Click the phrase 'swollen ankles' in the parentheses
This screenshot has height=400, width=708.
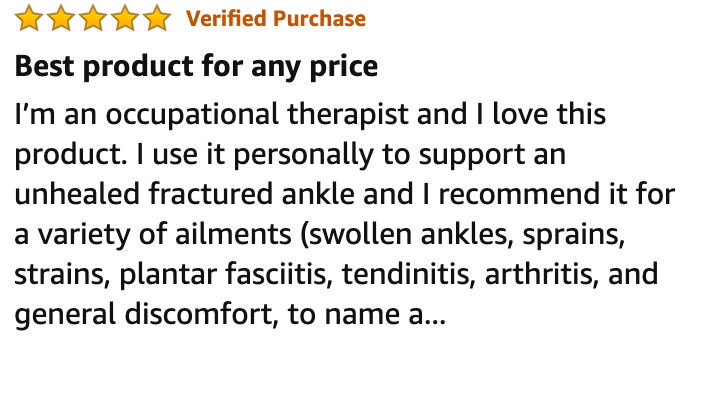[x=407, y=235]
